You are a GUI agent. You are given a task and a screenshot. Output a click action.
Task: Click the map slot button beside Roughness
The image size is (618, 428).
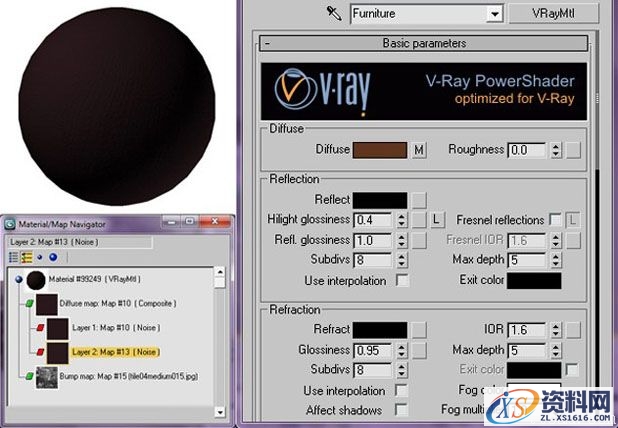pos(572,150)
